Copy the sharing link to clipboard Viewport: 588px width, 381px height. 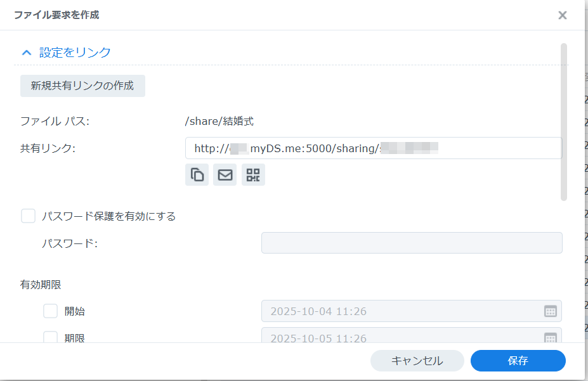click(197, 174)
